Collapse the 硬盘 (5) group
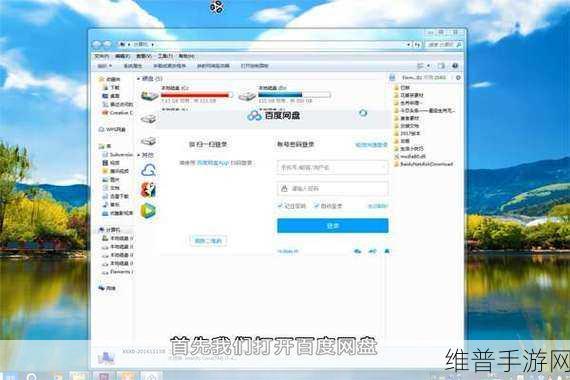 coord(139,79)
